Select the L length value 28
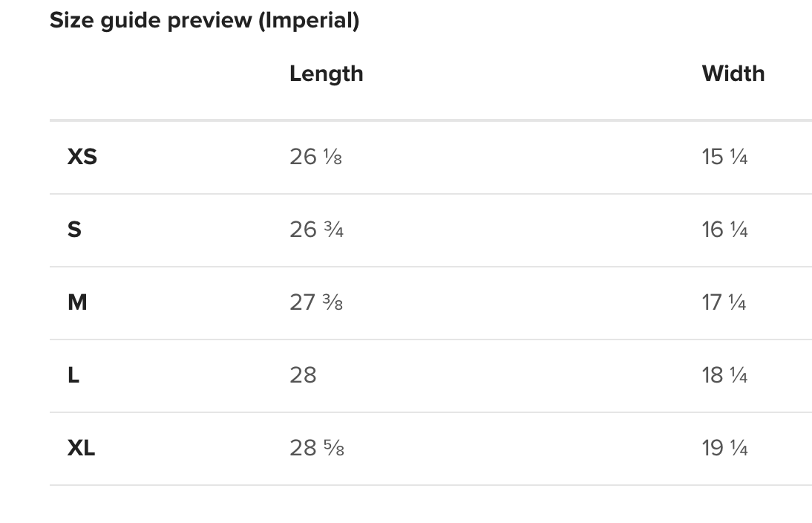This screenshot has height=523, width=812. 303,375
